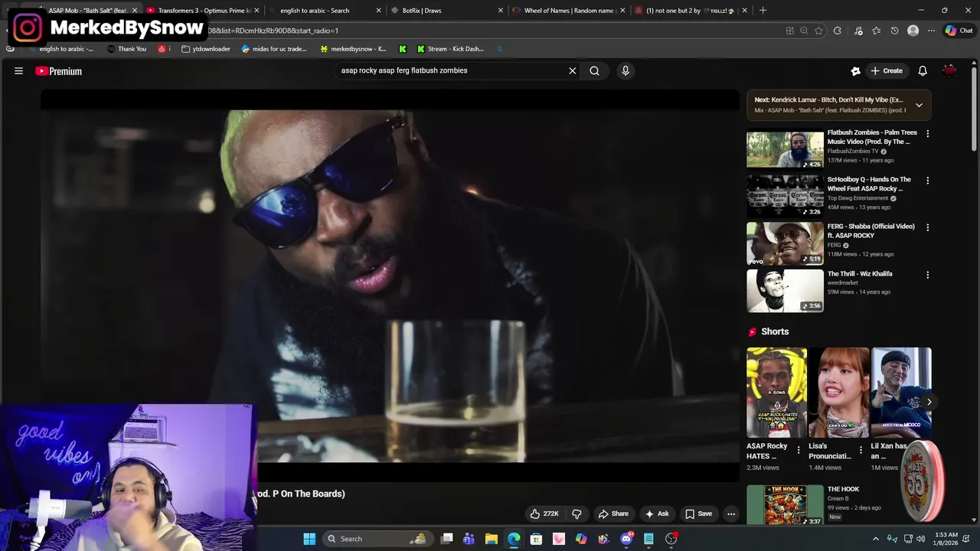Image resolution: width=980 pixels, height=551 pixels.
Task: Open THE HOOK by Cream B video
Action: 785,505
